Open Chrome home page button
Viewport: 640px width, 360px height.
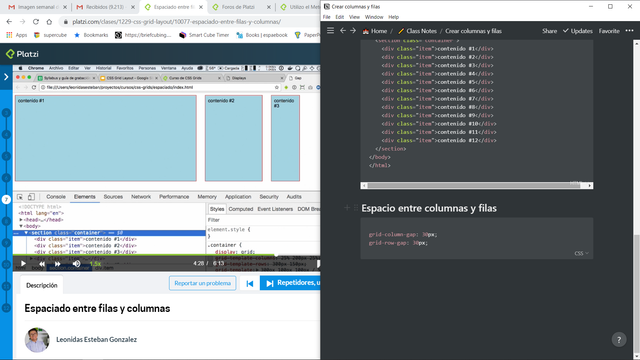point(49,22)
